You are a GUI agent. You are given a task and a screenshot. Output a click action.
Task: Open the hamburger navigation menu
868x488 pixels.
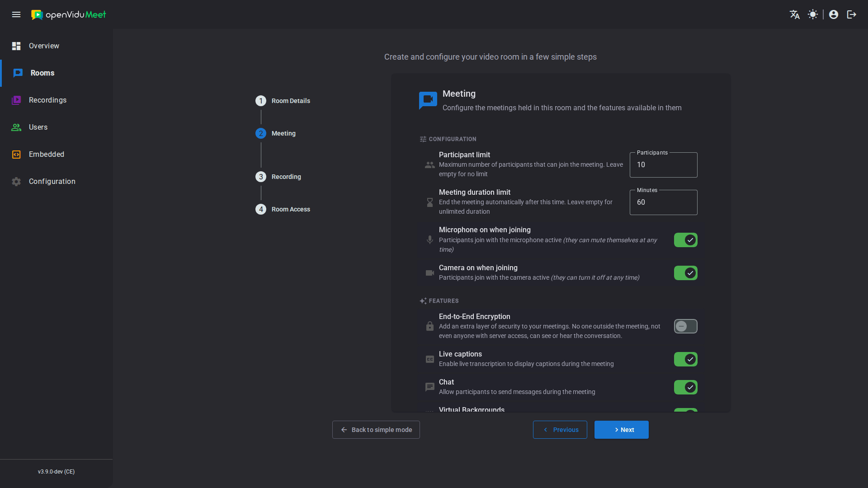(x=16, y=14)
